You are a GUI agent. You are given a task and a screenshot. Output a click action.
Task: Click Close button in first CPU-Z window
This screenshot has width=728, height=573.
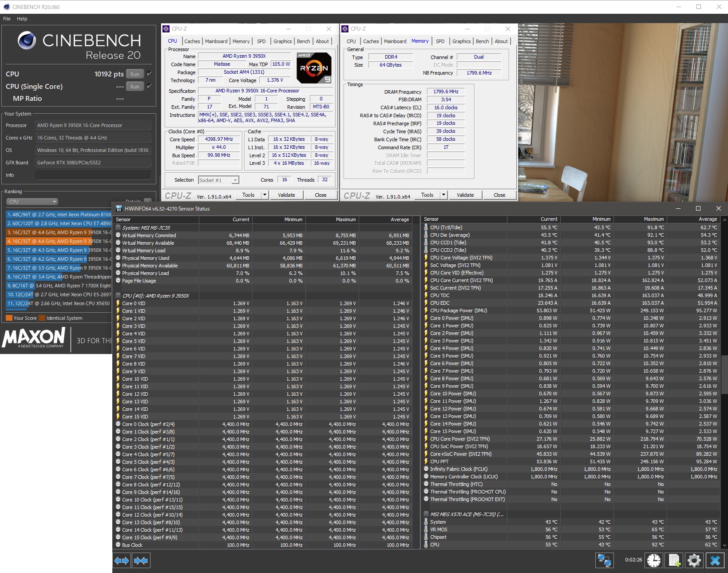320,195
